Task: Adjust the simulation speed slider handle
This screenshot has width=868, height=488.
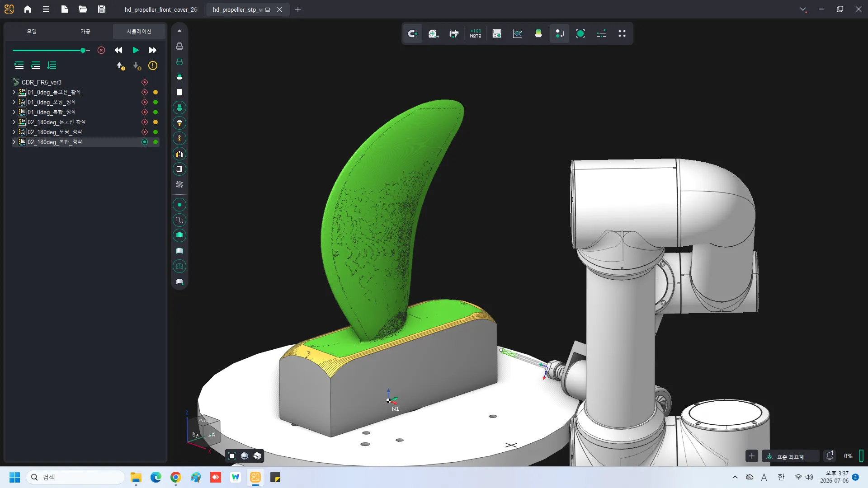Action: coord(83,51)
